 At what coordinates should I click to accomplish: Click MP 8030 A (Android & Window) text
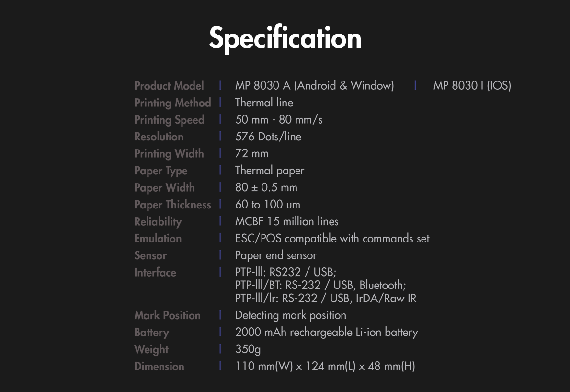coord(314,85)
